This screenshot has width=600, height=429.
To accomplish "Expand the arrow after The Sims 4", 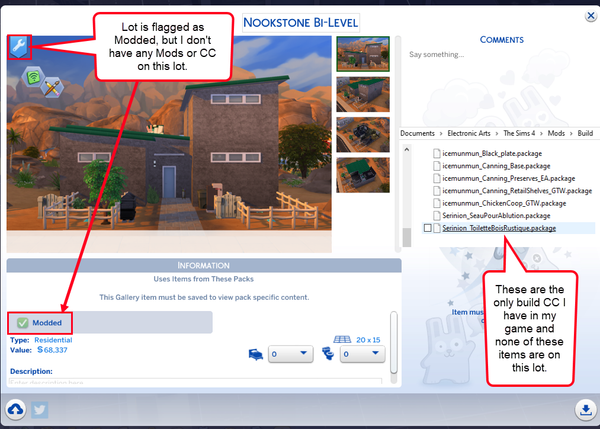I will [541, 134].
